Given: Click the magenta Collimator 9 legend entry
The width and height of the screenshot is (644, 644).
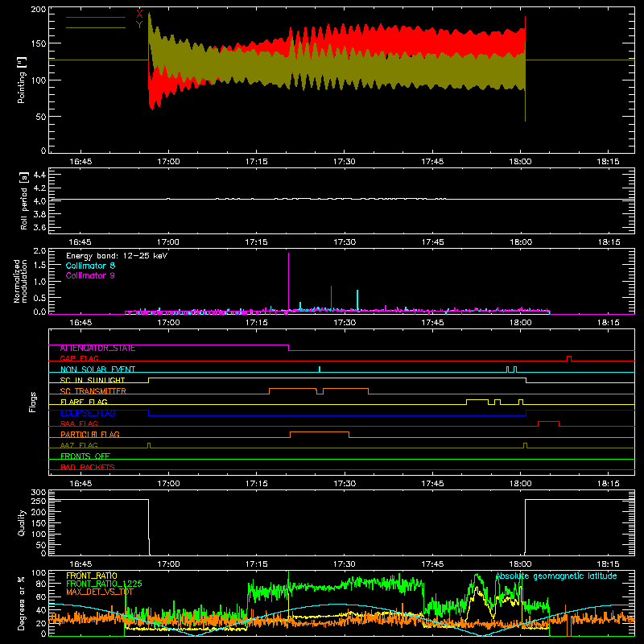Looking at the screenshot, I should point(90,275).
